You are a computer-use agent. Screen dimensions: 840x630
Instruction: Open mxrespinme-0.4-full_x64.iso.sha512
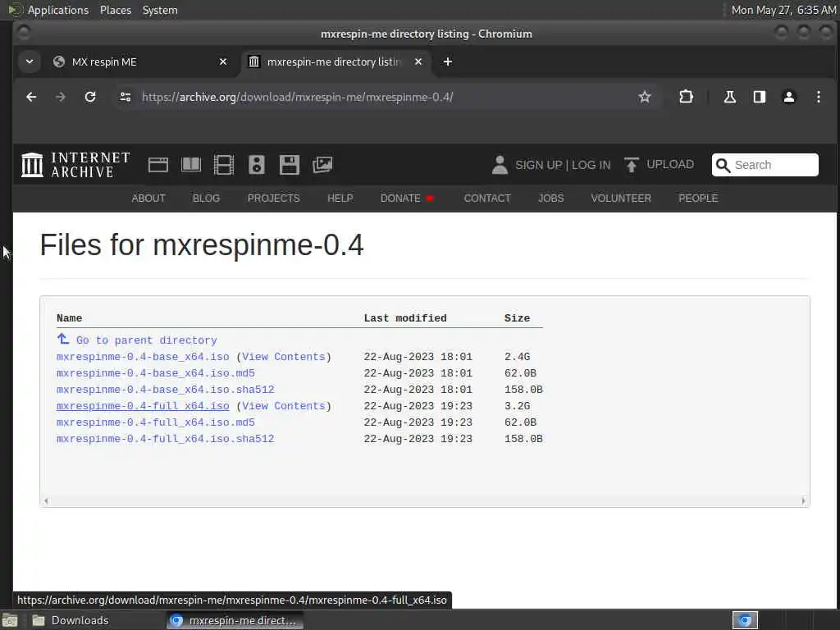(x=165, y=439)
